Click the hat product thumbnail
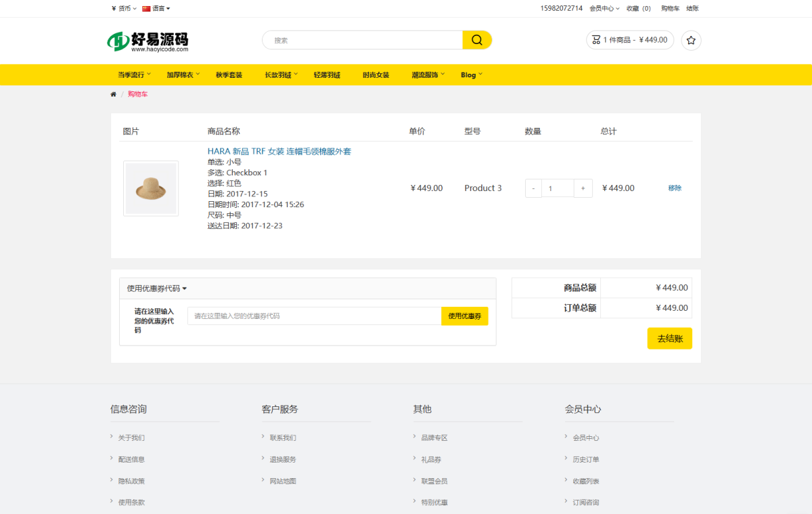 coord(151,188)
